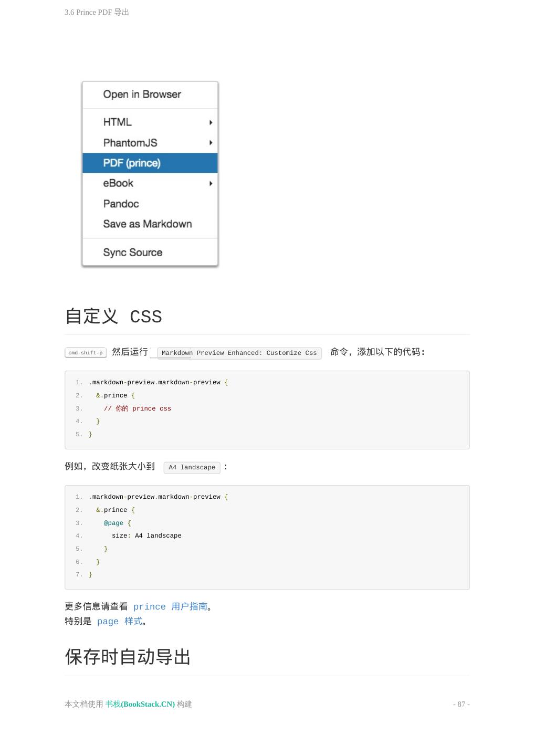Viewport: 535px width, 756px height.
Task: Click the 'size: A4 landscape' code line
Action: (146, 536)
